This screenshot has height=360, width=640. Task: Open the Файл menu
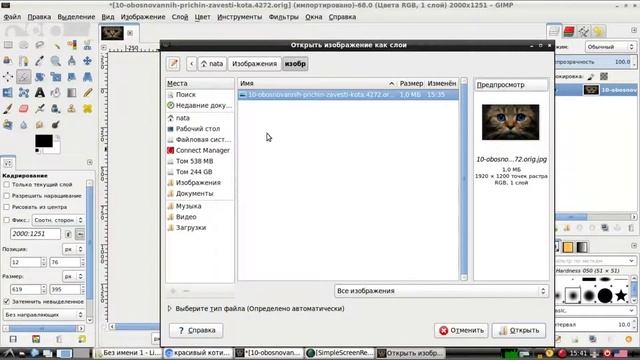(12, 17)
